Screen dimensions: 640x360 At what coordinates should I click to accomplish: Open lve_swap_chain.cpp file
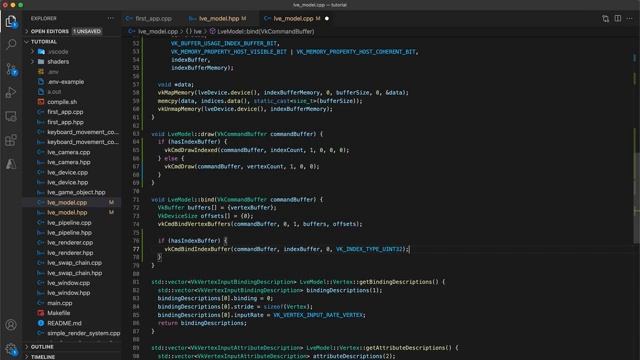tap(74, 263)
